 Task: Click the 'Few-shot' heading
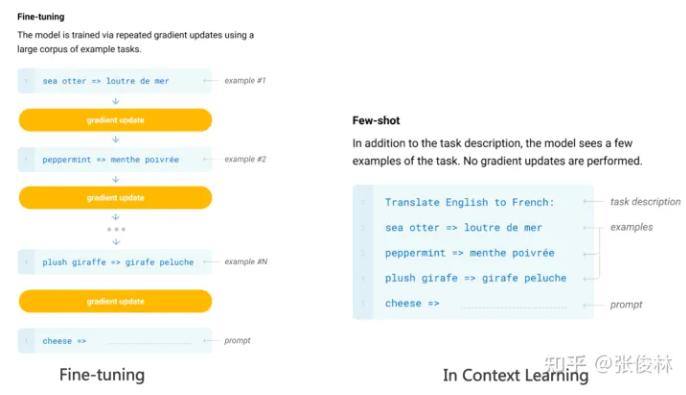[376, 120]
